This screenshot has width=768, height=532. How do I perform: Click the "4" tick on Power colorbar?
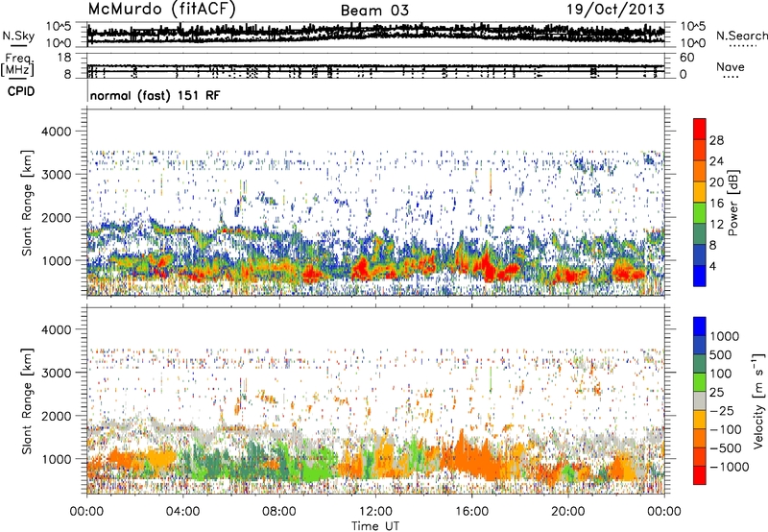coord(712,266)
